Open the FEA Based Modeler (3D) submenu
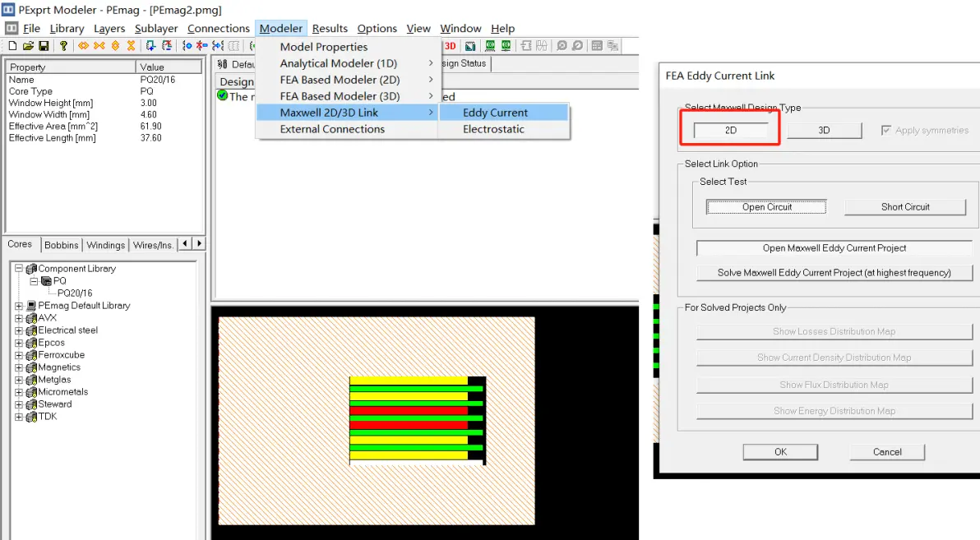This screenshot has height=540, width=980. [x=348, y=96]
